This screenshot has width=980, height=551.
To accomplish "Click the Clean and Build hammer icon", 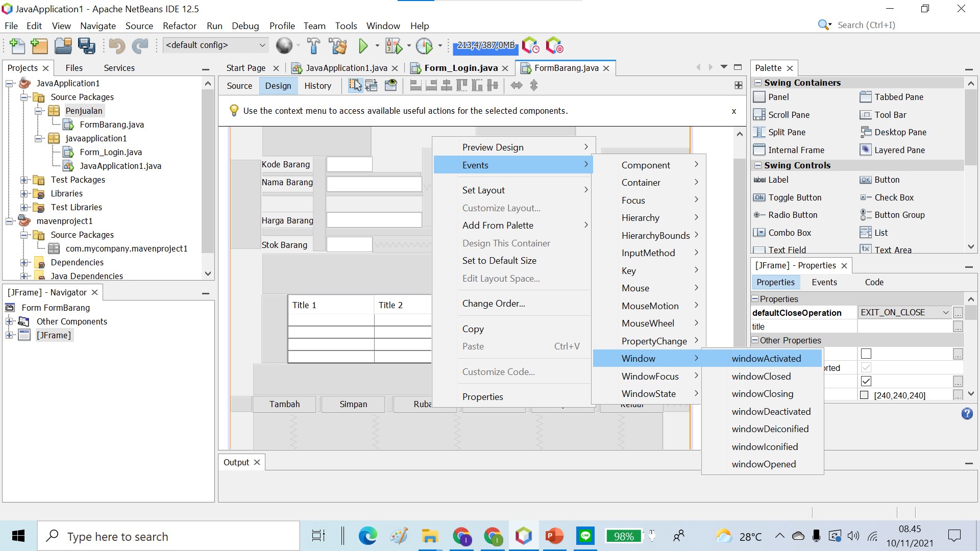I will pyautogui.click(x=338, y=45).
